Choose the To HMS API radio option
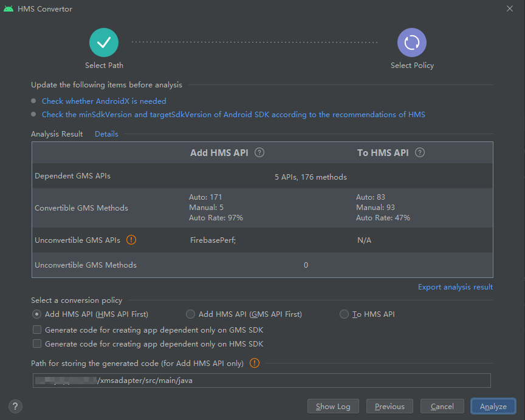525x420 pixels. click(x=344, y=314)
